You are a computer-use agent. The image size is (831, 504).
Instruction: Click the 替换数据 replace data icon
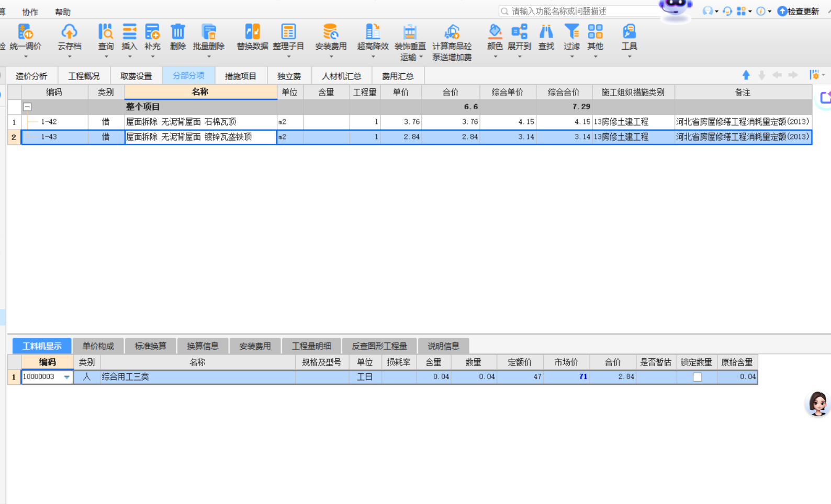tap(252, 32)
